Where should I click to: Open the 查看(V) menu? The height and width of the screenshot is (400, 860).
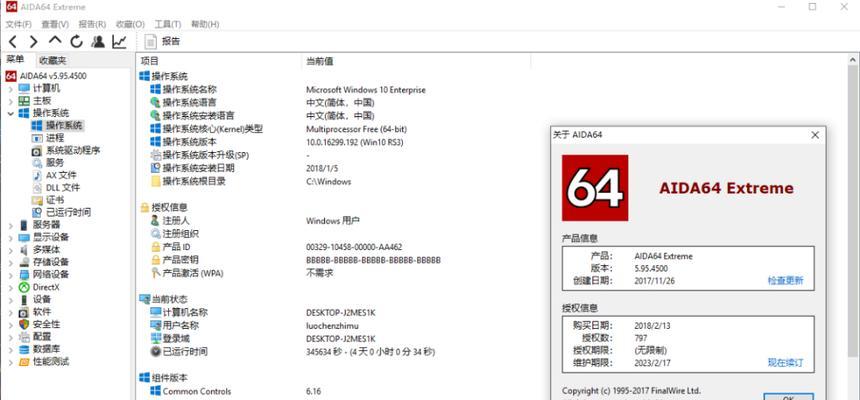pyautogui.click(x=55, y=24)
